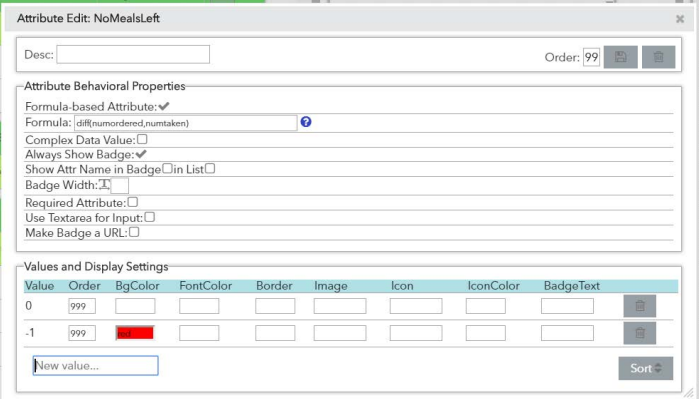
Task: Click the Border field for value 0
Action: pyautogui.click(x=275, y=306)
